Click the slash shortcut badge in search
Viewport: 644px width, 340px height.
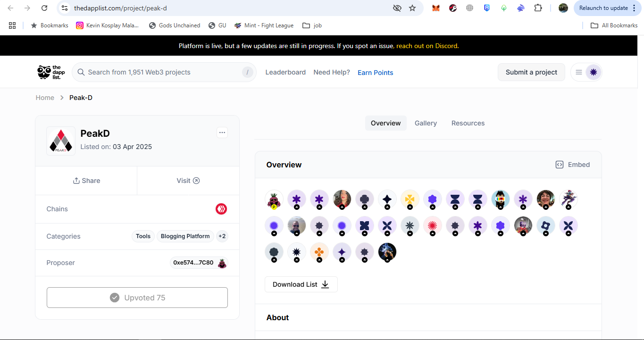click(x=247, y=72)
